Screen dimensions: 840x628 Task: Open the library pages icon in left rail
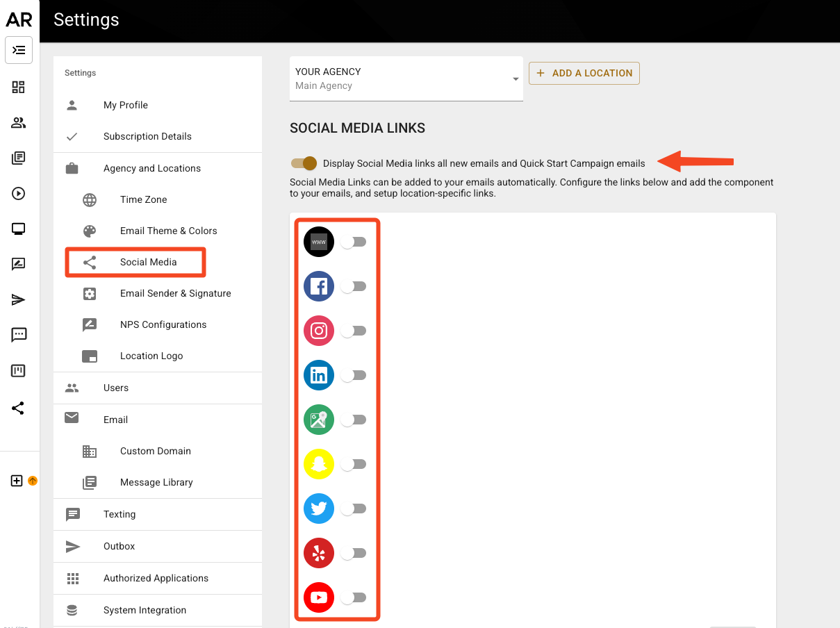click(x=19, y=158)
